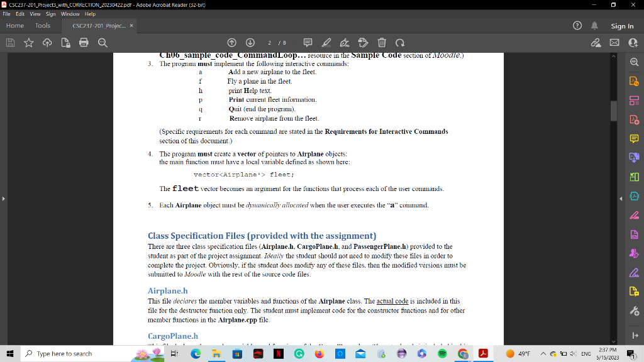
Task: Expand the left navigation pane
Action: [3, 199]
